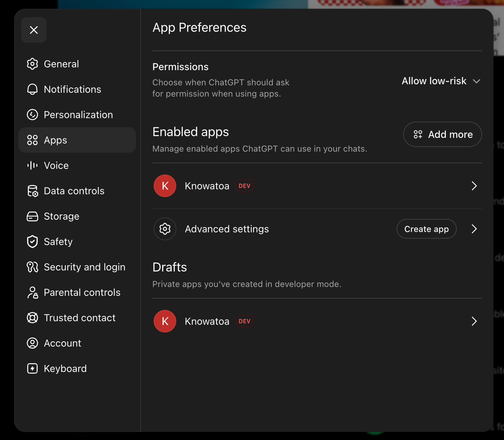Open the Storage settings tab
Image resolution: width=504 pixels, height=440 pixels.
point(77,216)
